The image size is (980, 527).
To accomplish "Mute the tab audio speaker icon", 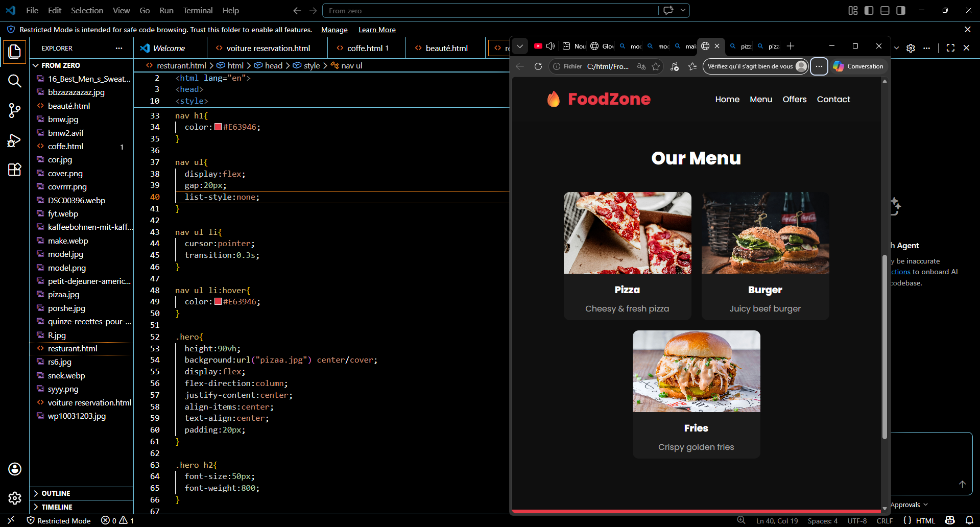I will [x=551, y=46].
